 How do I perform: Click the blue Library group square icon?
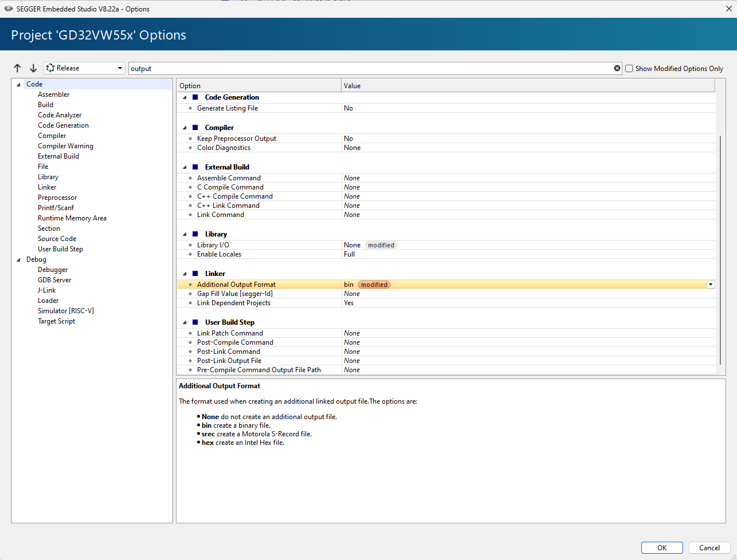click(x=195, y=234)
